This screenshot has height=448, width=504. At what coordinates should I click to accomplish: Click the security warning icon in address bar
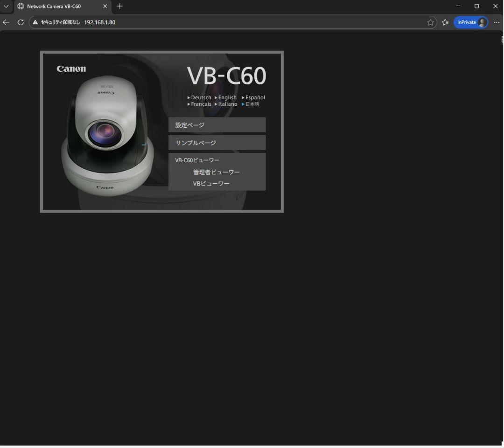coord(35,22)
